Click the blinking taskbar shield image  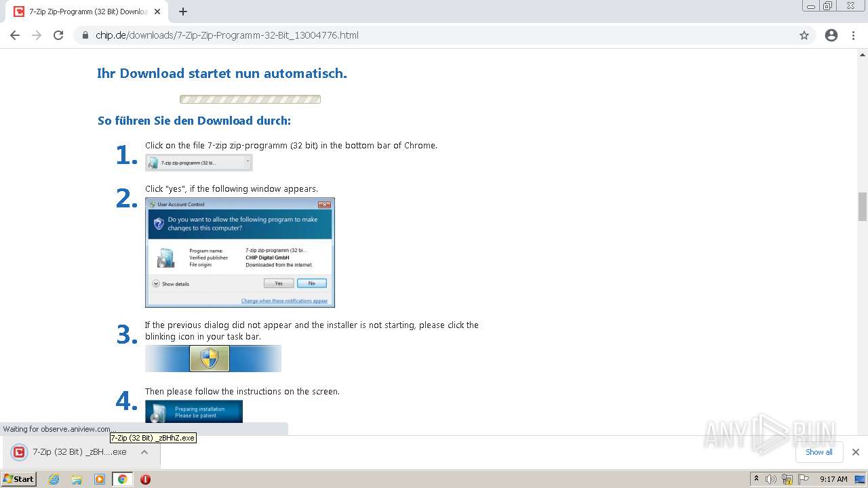tap(213, 359)
